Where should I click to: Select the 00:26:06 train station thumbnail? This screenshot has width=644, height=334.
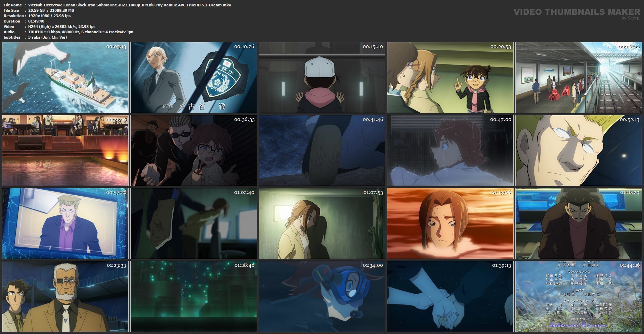pyautogui.click(x=579, y=78)
